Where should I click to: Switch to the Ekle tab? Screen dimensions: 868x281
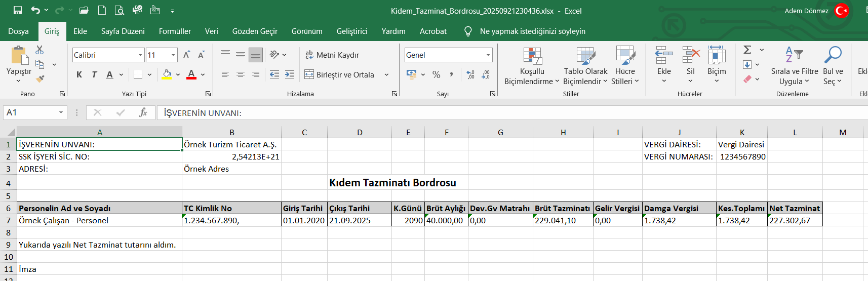click(x=80, y=31)
